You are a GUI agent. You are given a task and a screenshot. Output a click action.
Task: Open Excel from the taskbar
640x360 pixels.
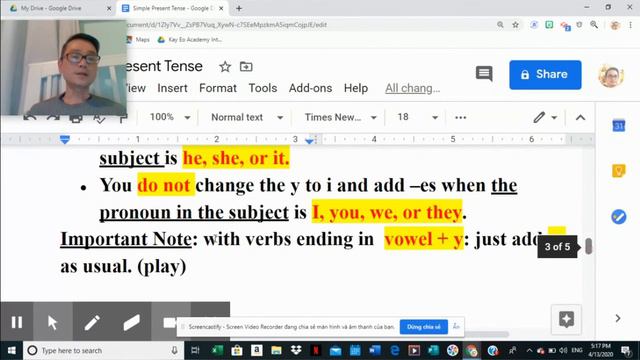click(x=217, y=351)
